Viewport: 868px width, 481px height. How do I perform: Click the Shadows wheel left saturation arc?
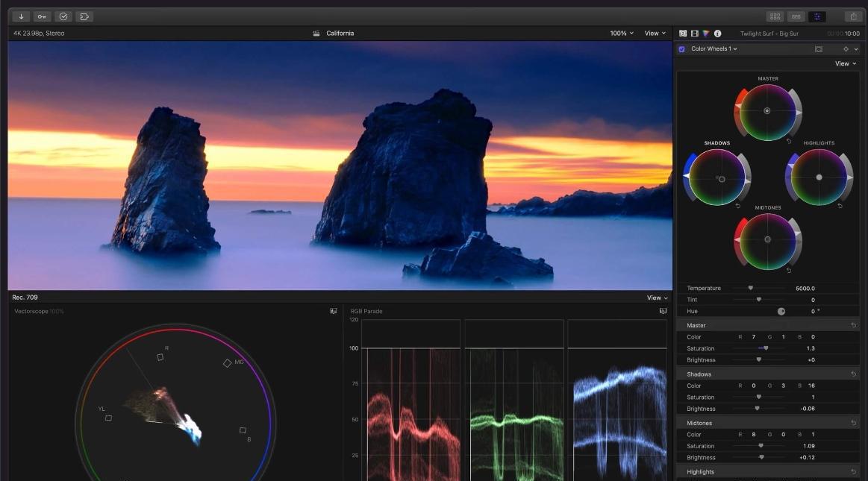click(687, 177)
